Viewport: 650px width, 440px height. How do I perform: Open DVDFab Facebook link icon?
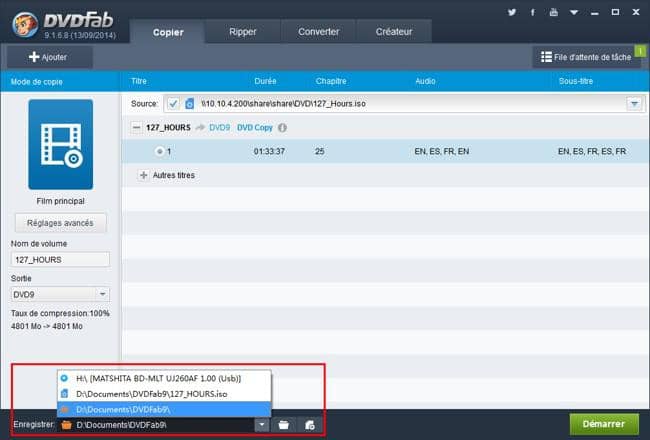click(x=533, y=12)
